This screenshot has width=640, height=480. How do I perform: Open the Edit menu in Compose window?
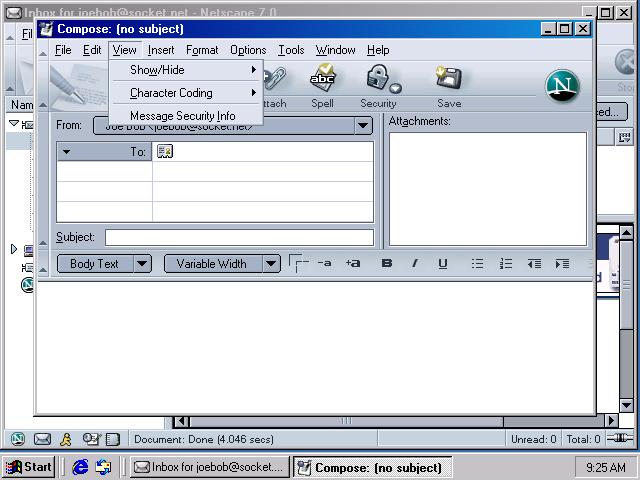[x=92, y=50]
